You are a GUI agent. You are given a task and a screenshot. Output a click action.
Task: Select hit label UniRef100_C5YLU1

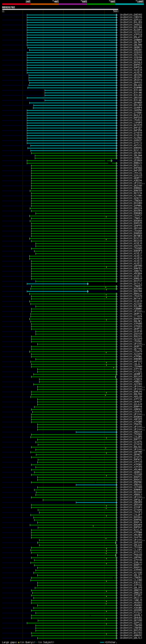click(131, 173)
